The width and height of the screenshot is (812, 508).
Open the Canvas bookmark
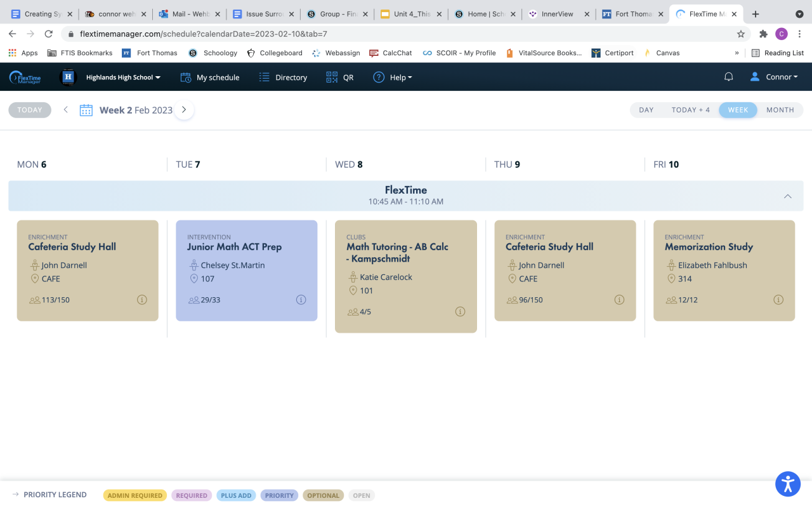click(x=661, y=53)
